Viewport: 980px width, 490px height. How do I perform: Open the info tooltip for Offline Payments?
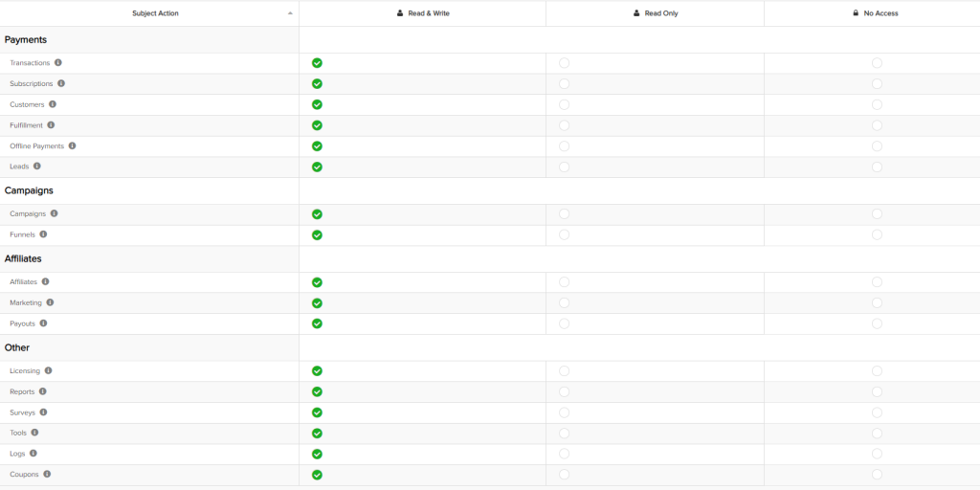[x=72, y=146]
